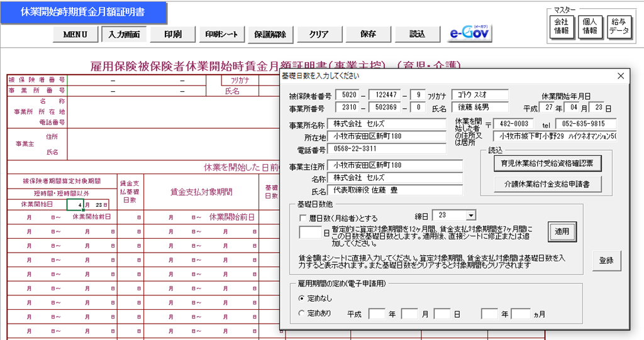Click 氏名 field 後藤 純男
The width and height of the screenshot is (644, 340).
[x=480, y=107]
